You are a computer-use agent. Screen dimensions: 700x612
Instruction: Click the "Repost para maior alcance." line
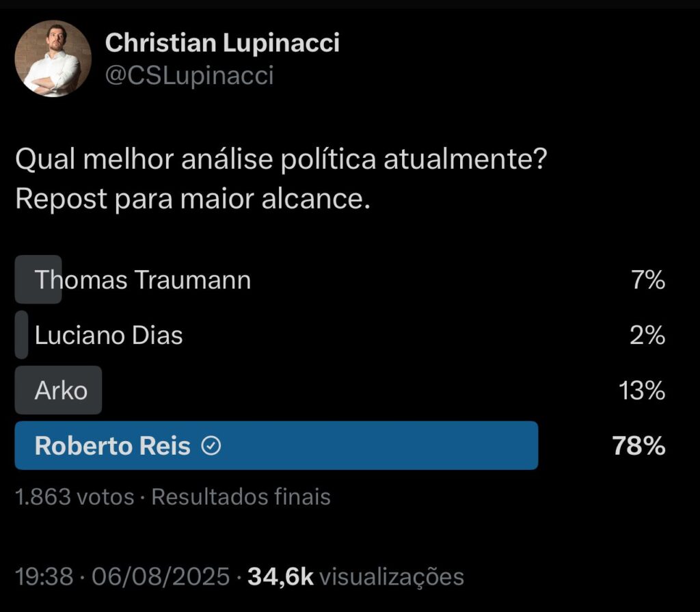192,198
